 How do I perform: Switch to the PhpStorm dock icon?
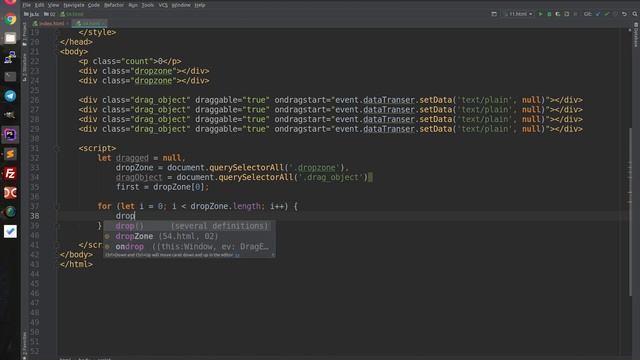[10, 134]
